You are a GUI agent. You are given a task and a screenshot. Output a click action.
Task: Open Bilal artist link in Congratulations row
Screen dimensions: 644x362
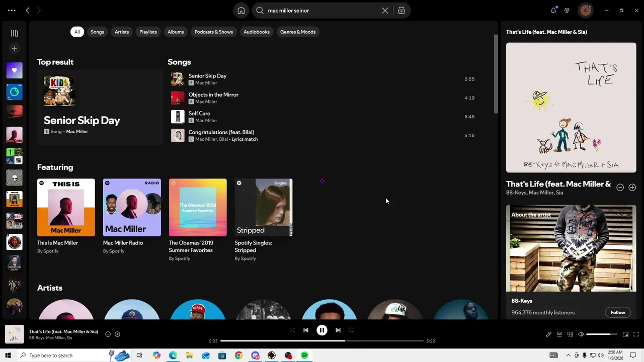(x=223, y=139)
